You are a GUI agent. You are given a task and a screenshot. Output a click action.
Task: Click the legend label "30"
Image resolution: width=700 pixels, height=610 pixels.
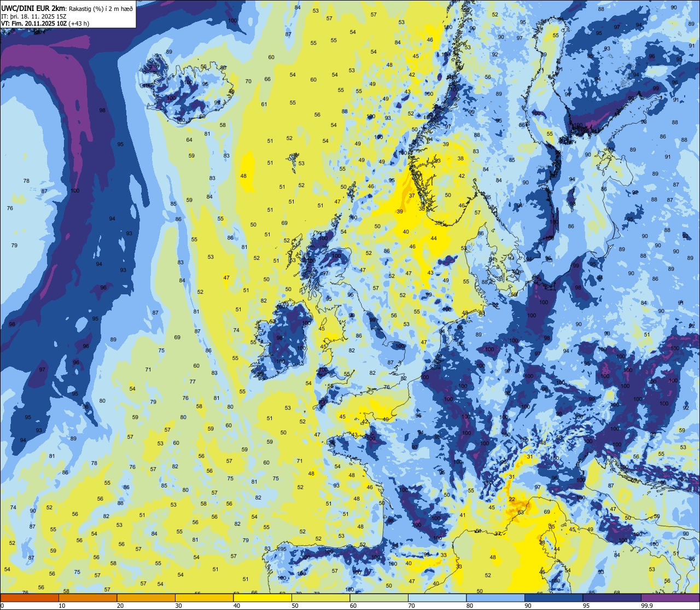pos(178,606)
